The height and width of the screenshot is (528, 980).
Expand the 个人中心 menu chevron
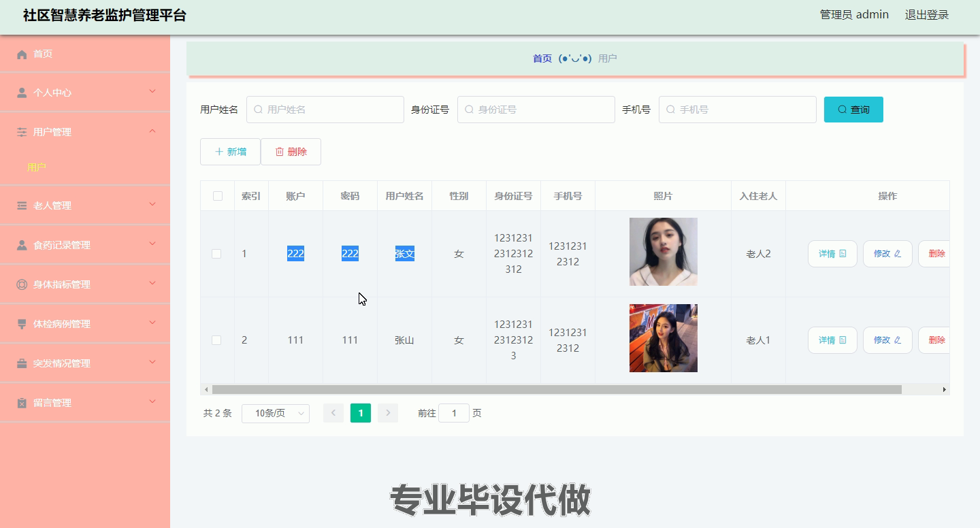pyautogui.click(x=152, y=91)
